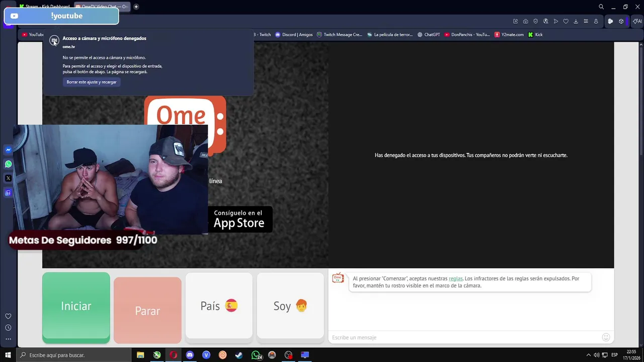Click the blocked camera icon in permission popup
This screenshot has width=644, height=362.
click(54, 40)
